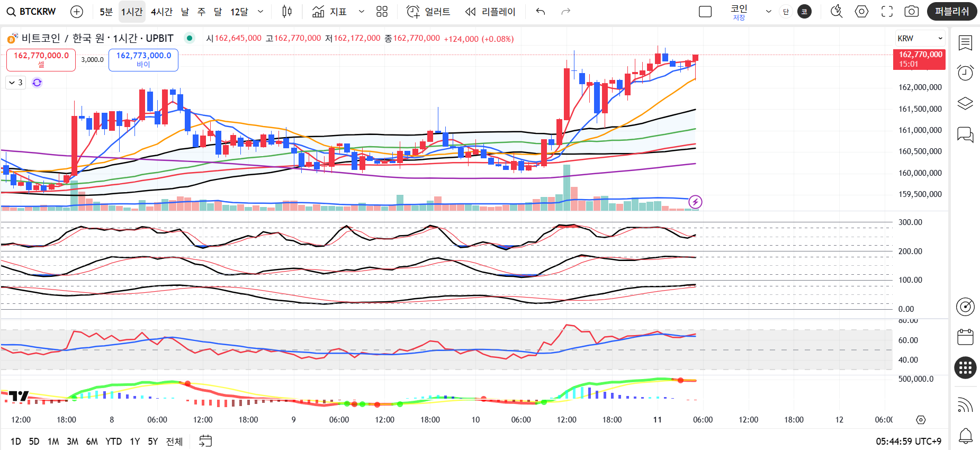The height and width of the screenshot is (450, 980).
Task: Open go to date calendar icon
Action: (x=205, y=441)
